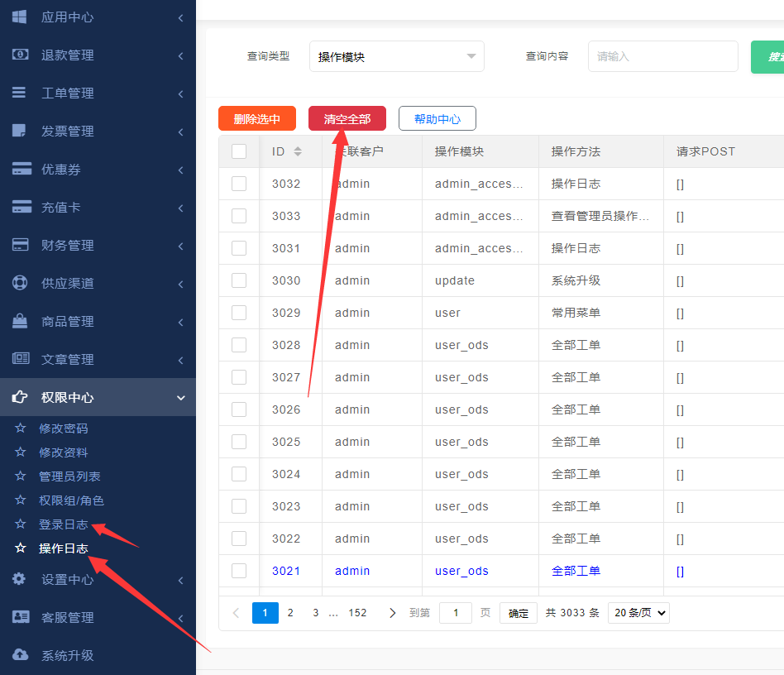784x675 pixels.
Task: Focus the 查询内容 input field
Action: point(662,56)
